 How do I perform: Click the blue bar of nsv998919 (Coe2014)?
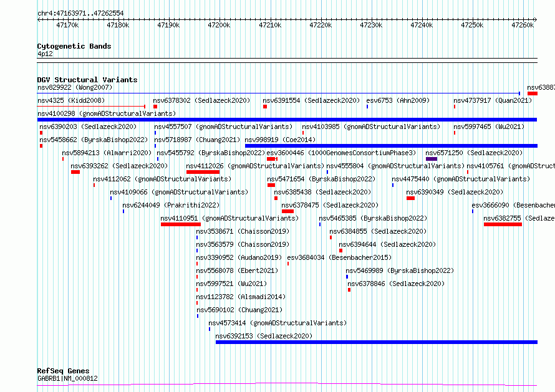pos(391,146)
